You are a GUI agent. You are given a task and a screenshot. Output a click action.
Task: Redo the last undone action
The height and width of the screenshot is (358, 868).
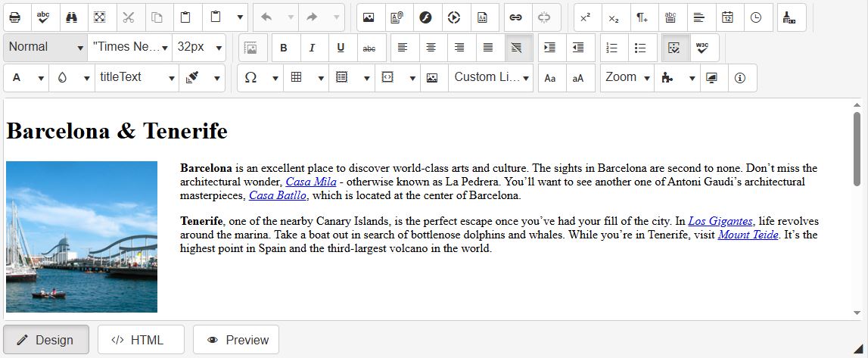[313, 17]
